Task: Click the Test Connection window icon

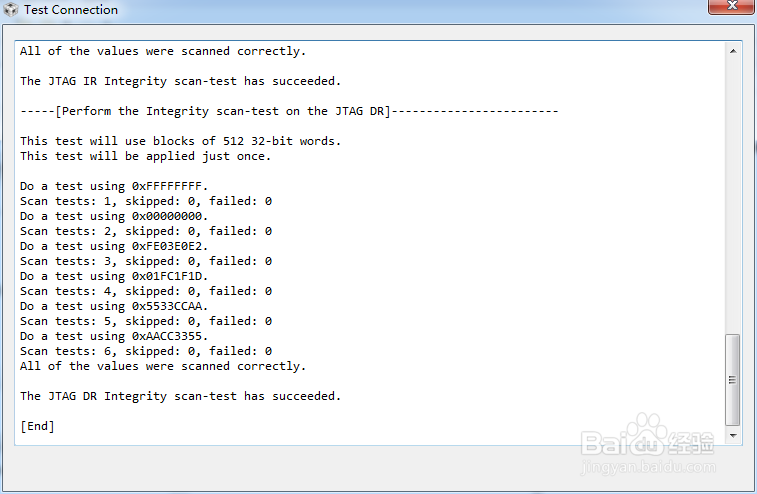Action: [11, 10]
